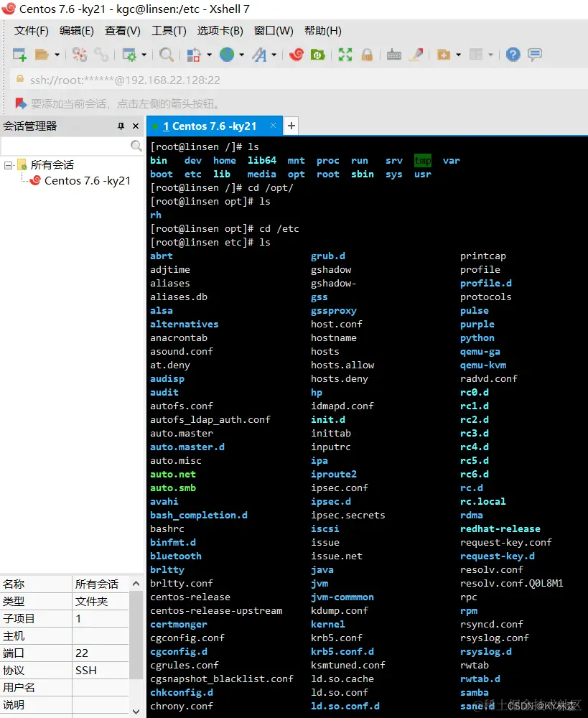This screenshot has width=588, height=718.
Task: Open the 文件(F) menu
Action: point(31,31)
